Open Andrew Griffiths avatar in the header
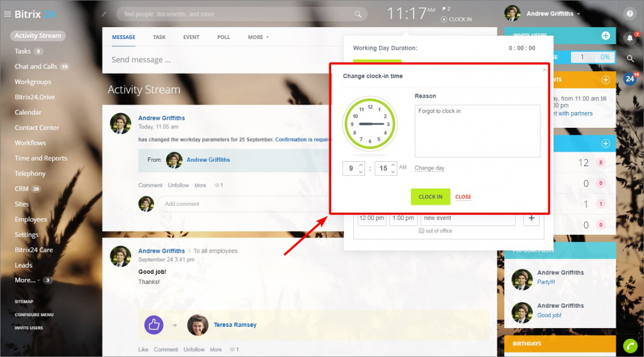 [512, 14]
